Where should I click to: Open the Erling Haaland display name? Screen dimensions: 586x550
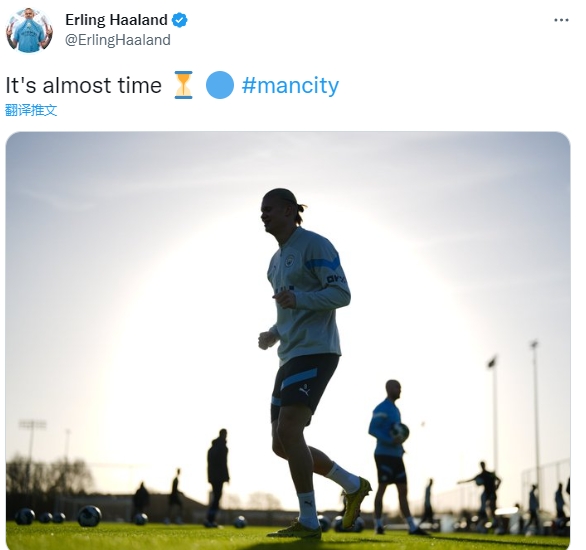116,20
